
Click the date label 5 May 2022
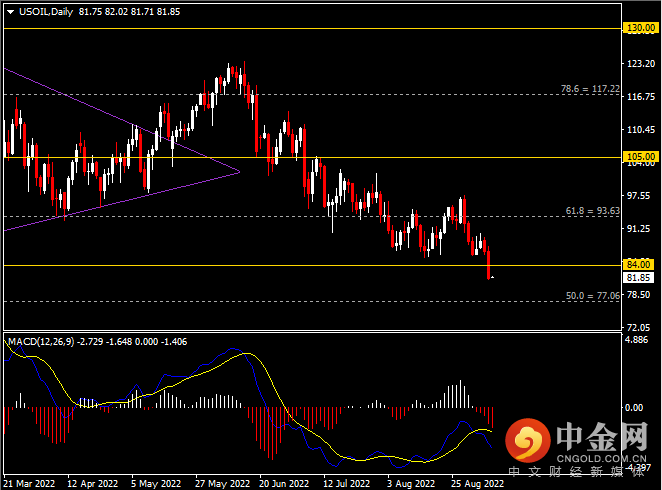(x=156, y=484)
